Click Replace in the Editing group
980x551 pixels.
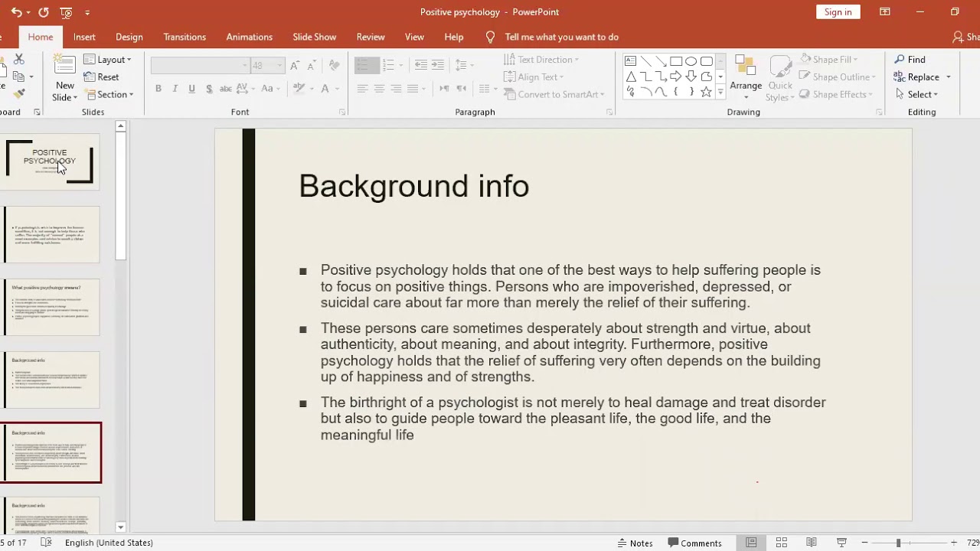[x=923, y=77]
